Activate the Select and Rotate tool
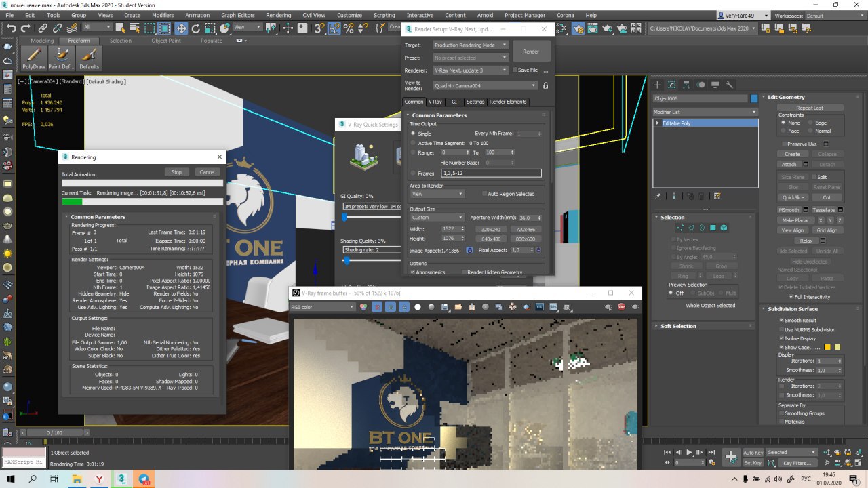The height and width of the screenshot is (488, 868). 196,28
